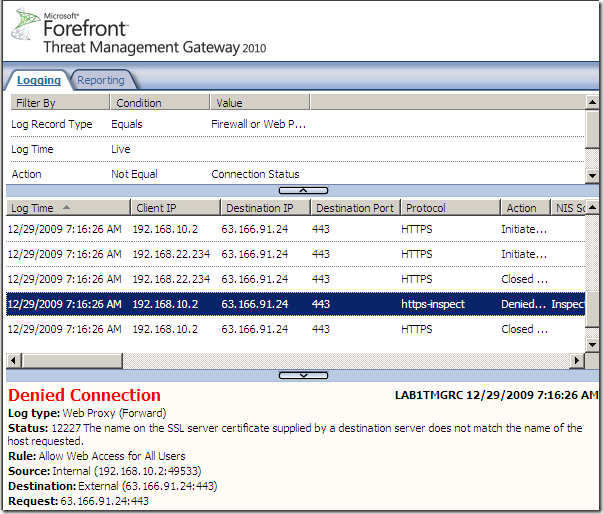Click the Connection Status filter value
The height and width of the screenshot is (514, 603).
point(255,174)
